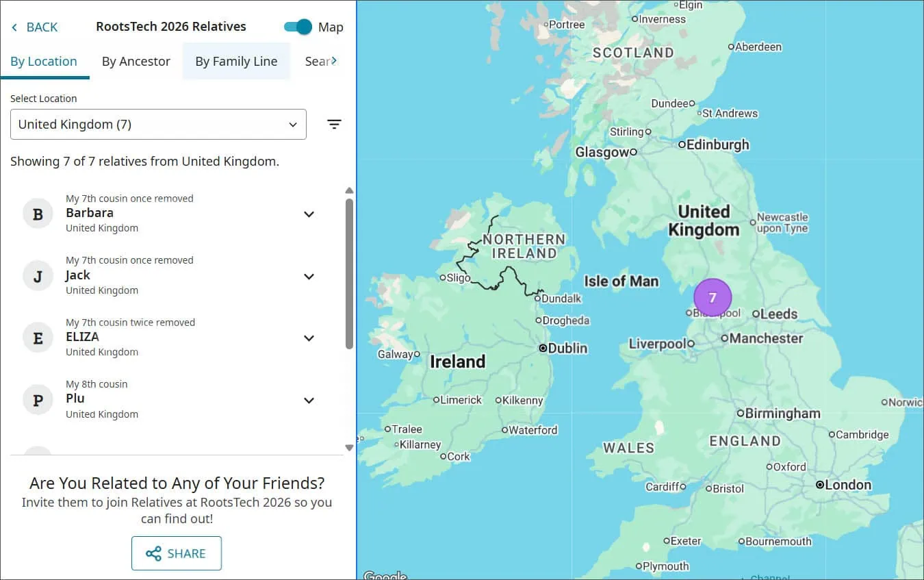Click the Cork label on map
Image resolution: width=924 pixels, height=580 pixels.
coord(459,456)
